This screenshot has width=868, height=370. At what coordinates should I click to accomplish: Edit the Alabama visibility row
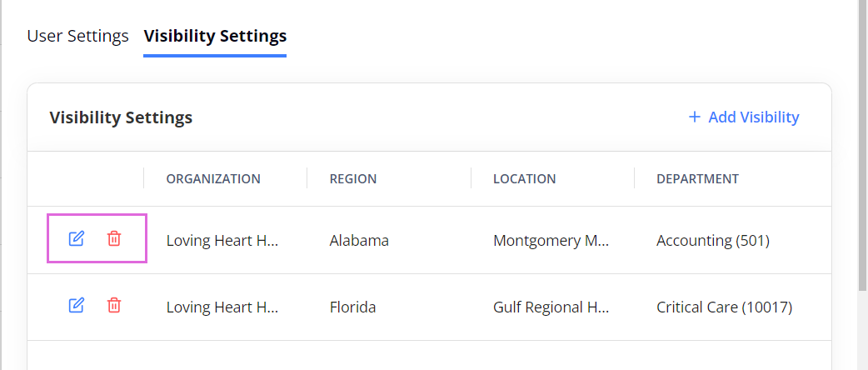76,238
